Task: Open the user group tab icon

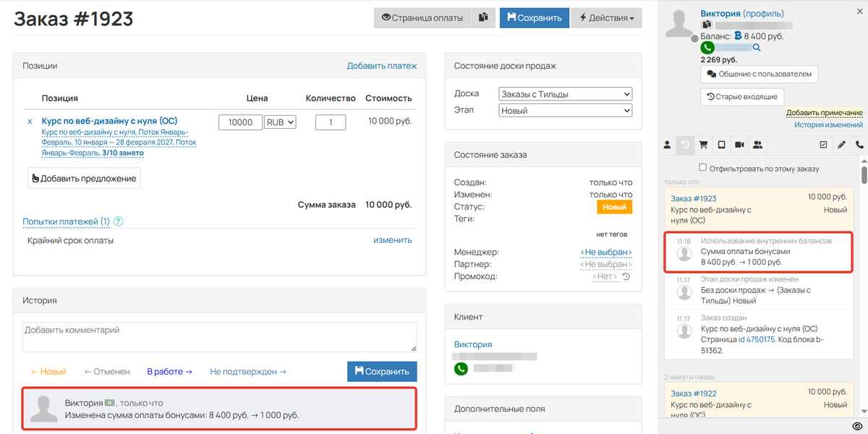Action: point(757,145)
